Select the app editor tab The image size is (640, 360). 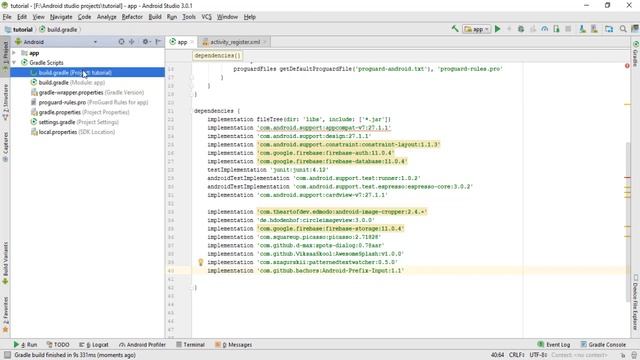[x=182, y=42]
